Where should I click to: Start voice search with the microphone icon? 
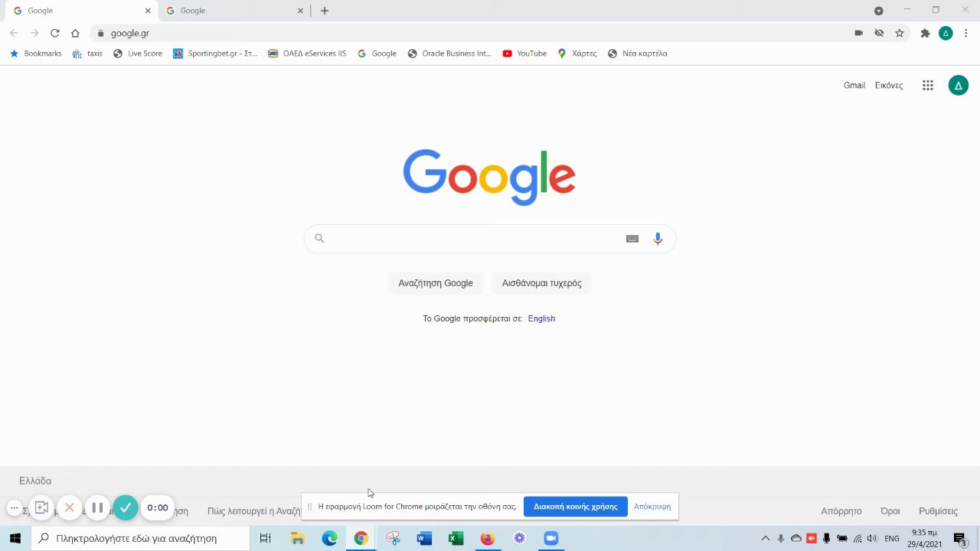pyautogui.click(x=658, y=239)
